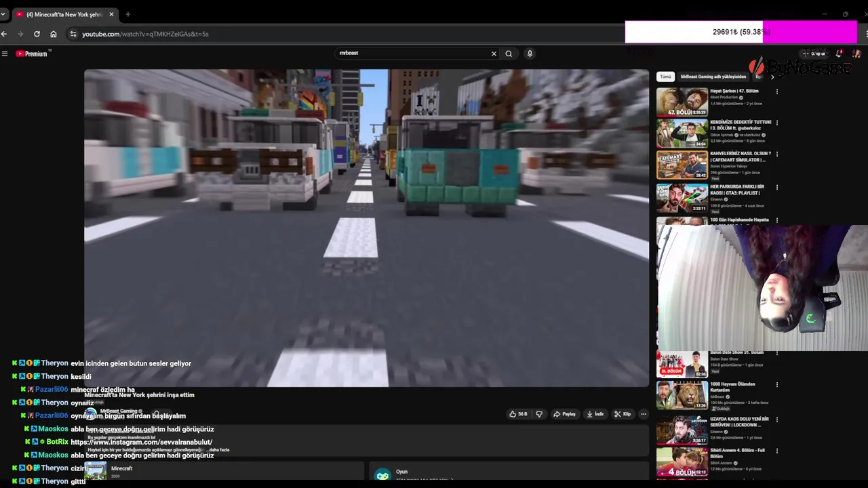Viewport: 868px width, 488px height.
Task: Open the browser home page icon
Action: tap(54, 34)
